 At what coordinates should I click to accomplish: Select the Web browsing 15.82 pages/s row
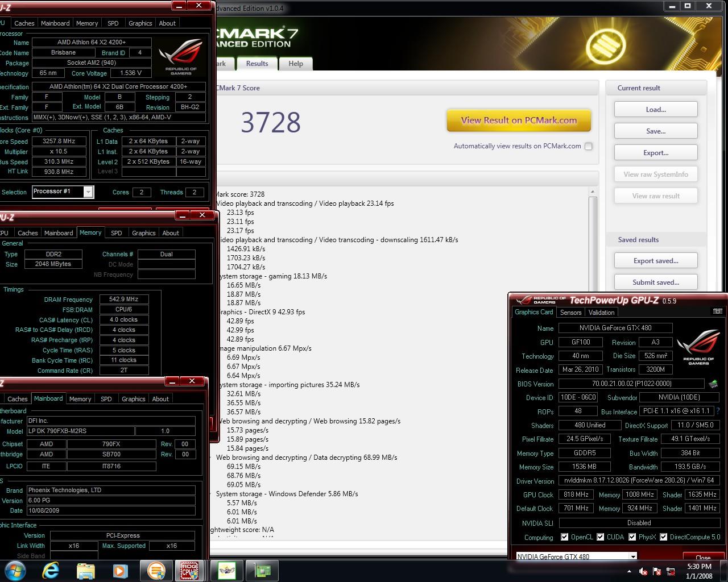coord(308,421)
